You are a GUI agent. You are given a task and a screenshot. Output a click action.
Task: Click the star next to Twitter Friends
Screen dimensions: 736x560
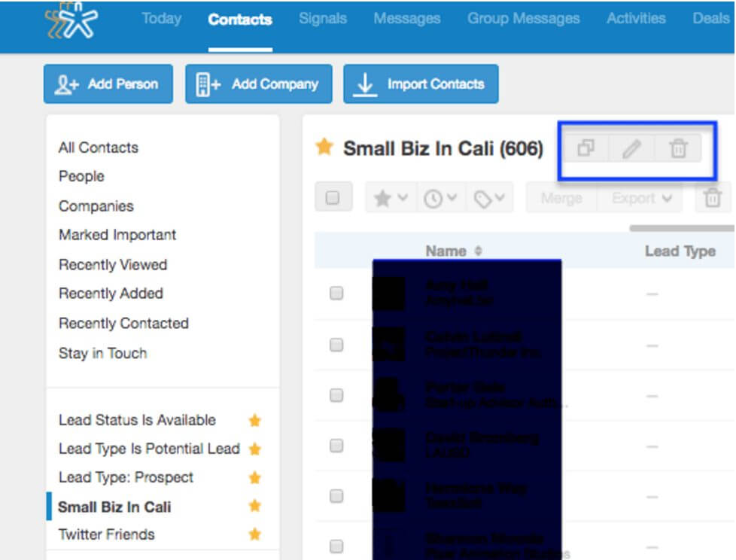click(254, 534)
